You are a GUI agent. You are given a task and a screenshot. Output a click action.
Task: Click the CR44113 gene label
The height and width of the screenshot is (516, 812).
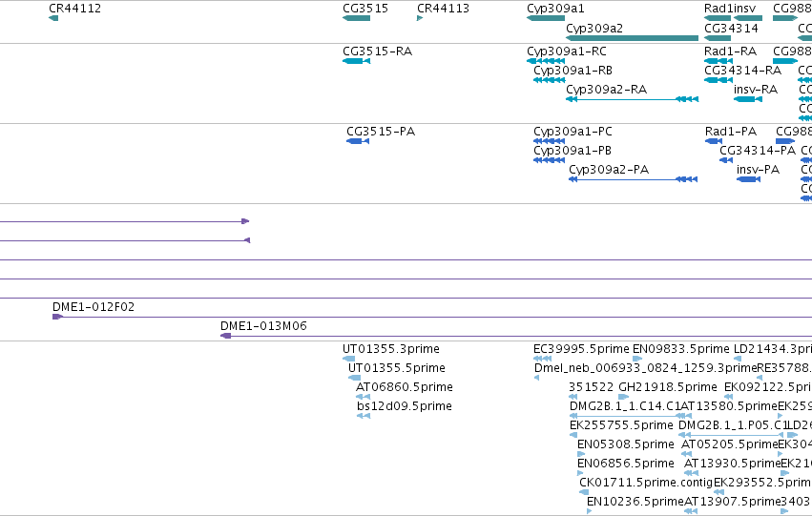(x=443, y=9)
